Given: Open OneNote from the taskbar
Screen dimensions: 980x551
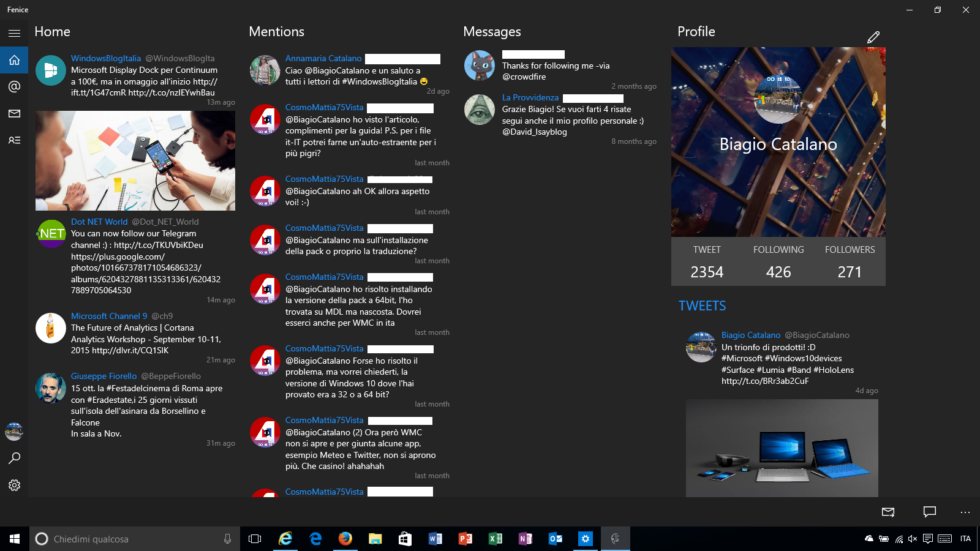Looking at the screenshot, I should tap(526, 539).
